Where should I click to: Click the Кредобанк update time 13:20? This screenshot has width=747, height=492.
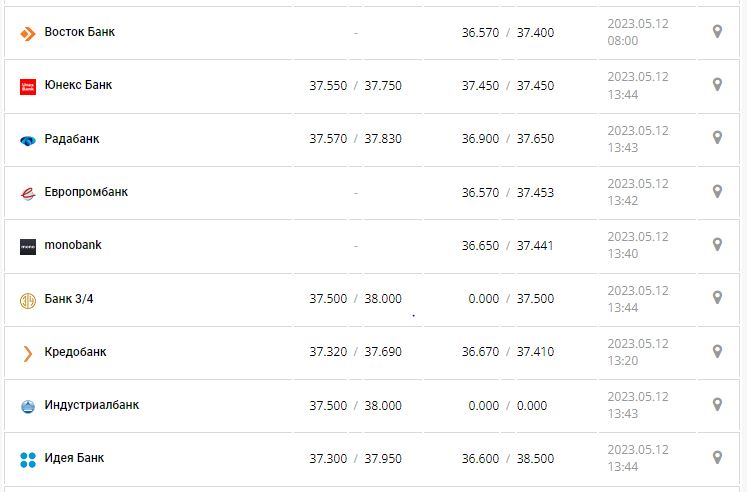(622, 361)
